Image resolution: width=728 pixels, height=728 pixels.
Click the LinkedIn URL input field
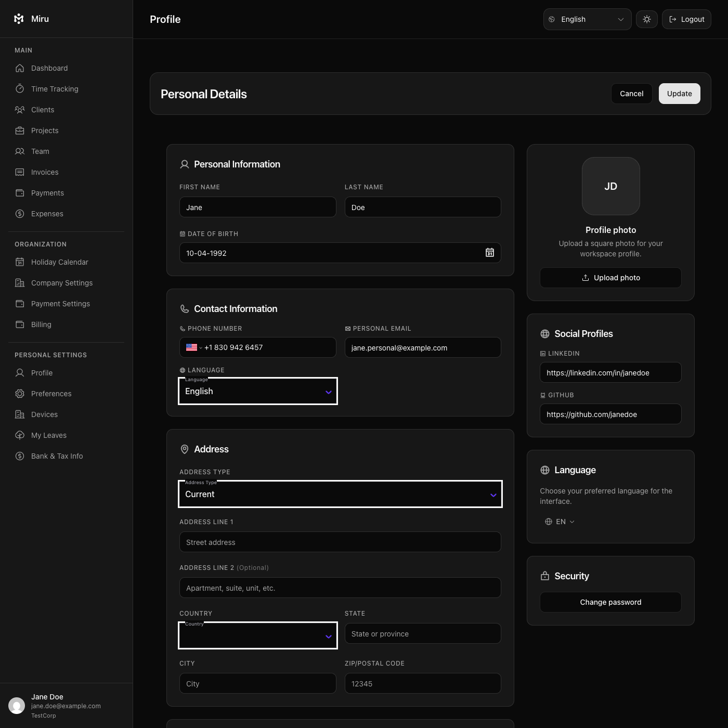(x=610, y=372)
